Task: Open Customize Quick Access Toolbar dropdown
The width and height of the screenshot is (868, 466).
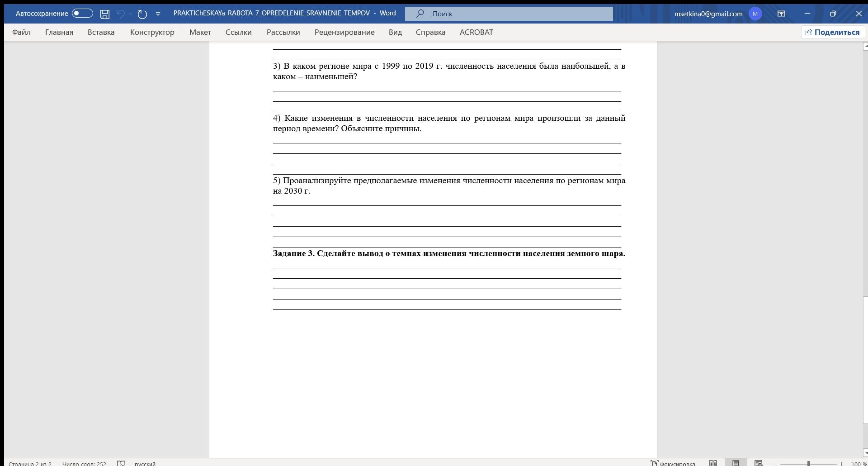Action: coord(158,14)
